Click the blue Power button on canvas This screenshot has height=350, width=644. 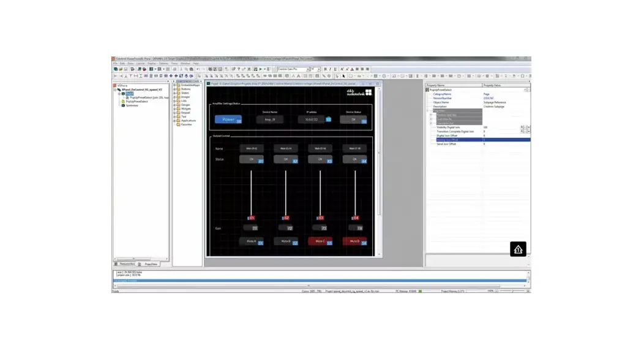click(x=228, y=120)
